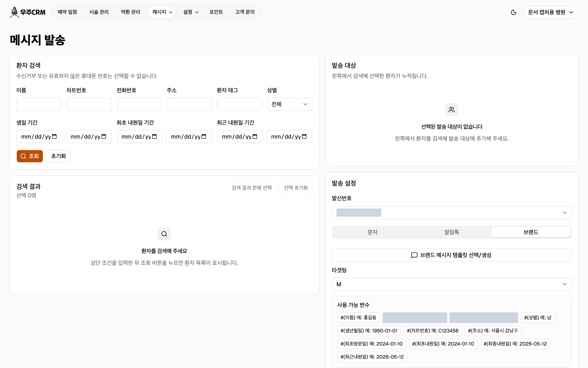588x368 pixels.
Task: Expand the 메시지 nav menu
Action: [162, 12]
